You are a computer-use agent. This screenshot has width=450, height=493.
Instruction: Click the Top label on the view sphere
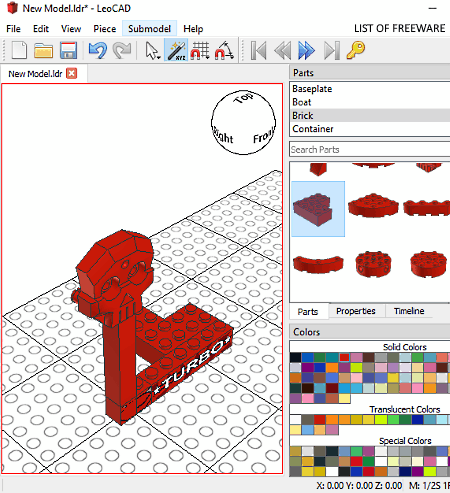pyautogui.click(x=244, y=98)
